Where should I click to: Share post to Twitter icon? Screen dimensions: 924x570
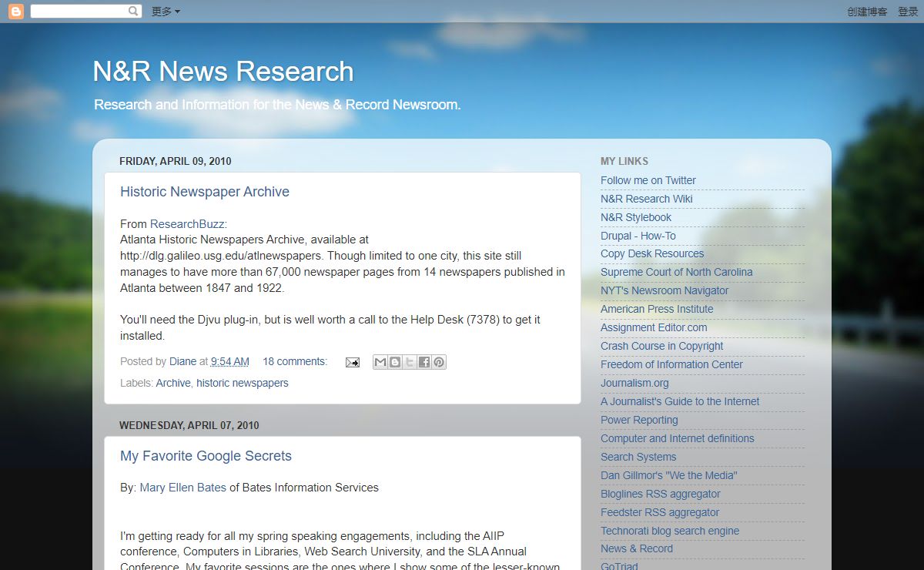(410, 362)
